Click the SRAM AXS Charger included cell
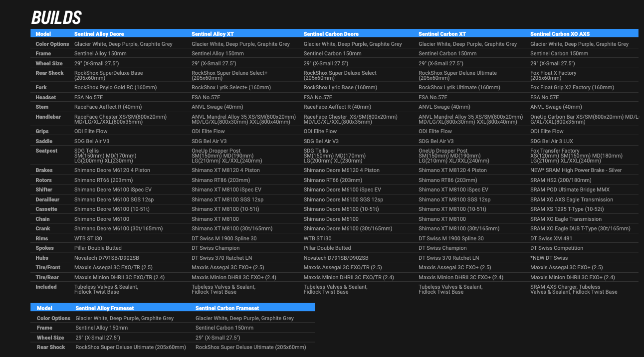This screenshot has height=357, width=644. click(x=574, y=289)
